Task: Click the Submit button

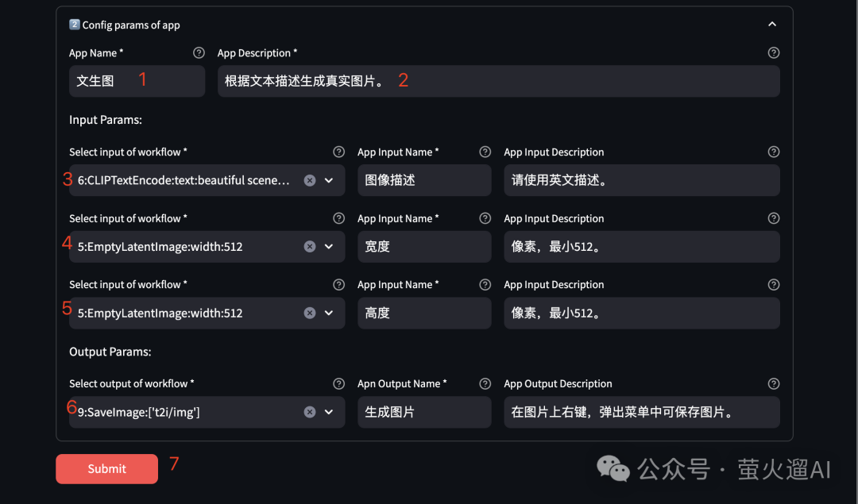Action: [x=106, y=468]
